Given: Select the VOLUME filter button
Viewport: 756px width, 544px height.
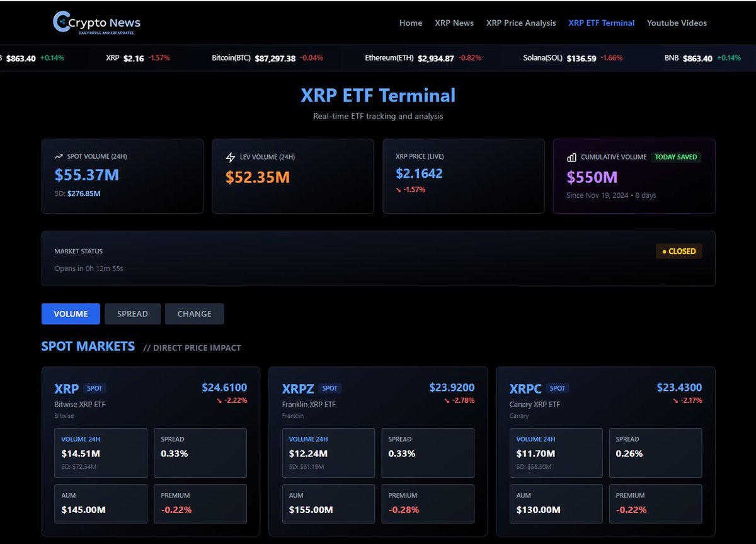Looking at the screenshot, I should (70, 313).
